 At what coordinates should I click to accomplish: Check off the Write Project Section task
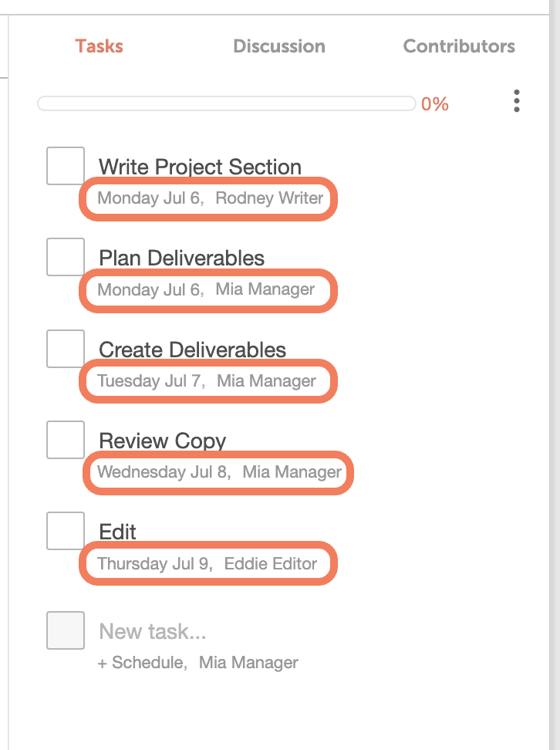(65, 164)
